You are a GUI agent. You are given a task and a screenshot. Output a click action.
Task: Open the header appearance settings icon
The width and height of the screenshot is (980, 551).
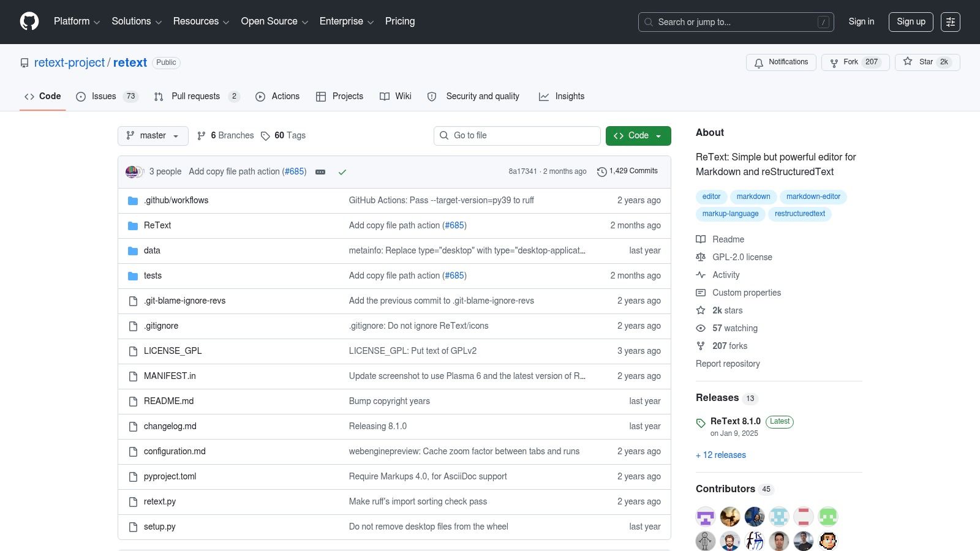(951, 22)
